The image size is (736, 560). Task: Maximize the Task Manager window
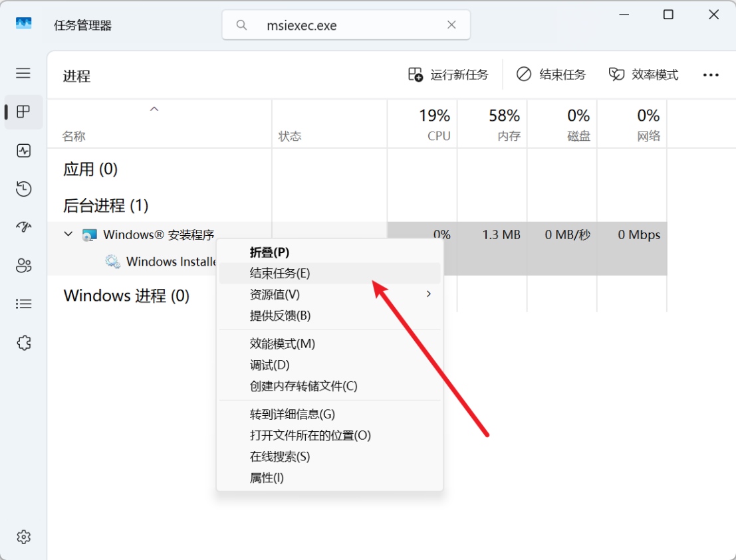[668, 15]
